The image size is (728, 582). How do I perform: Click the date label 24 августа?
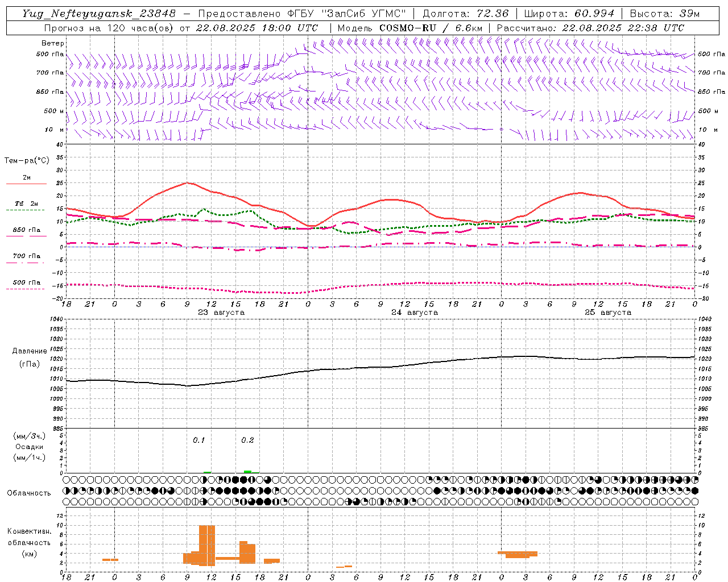click(415, 313)
